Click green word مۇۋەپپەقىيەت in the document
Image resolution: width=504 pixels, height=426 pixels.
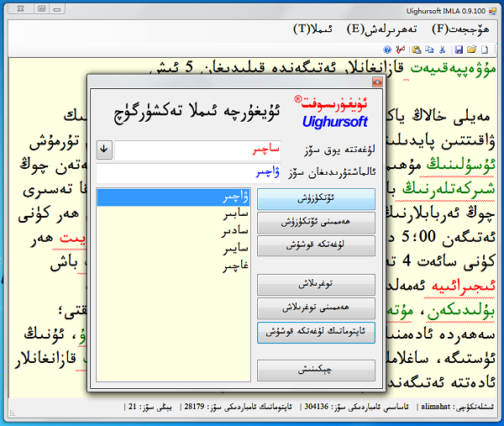tap(453, 69)
